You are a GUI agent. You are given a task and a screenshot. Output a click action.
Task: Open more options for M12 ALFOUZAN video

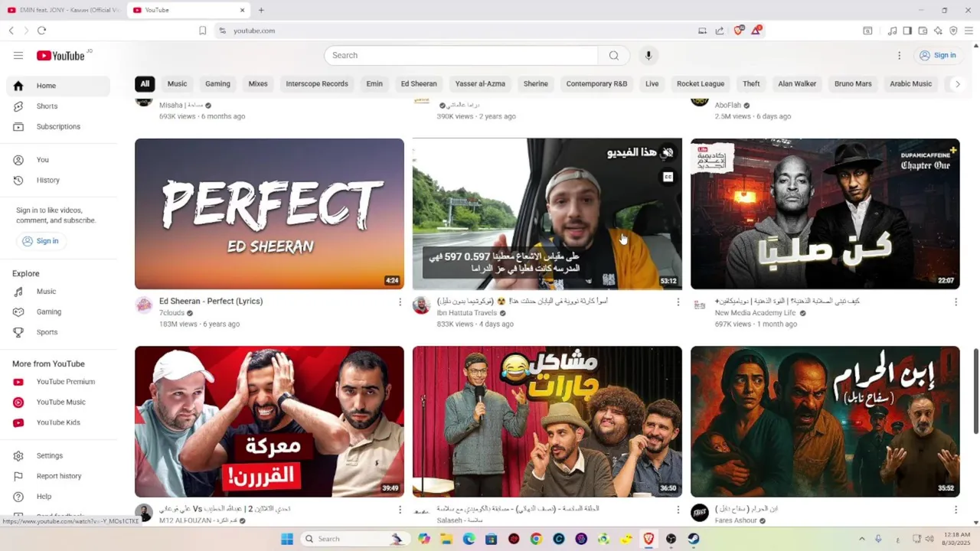(x=400, y=510)
